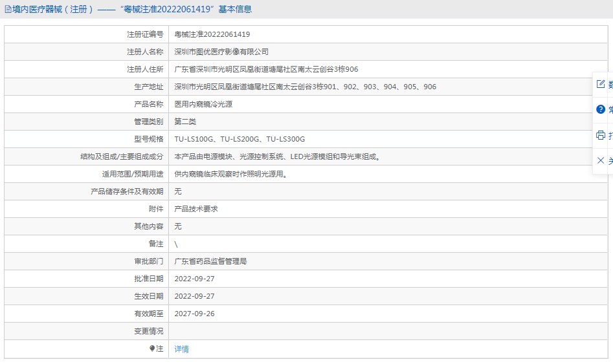Click production address with 901、902、903
613x364 pixels.
click(305, 87)
